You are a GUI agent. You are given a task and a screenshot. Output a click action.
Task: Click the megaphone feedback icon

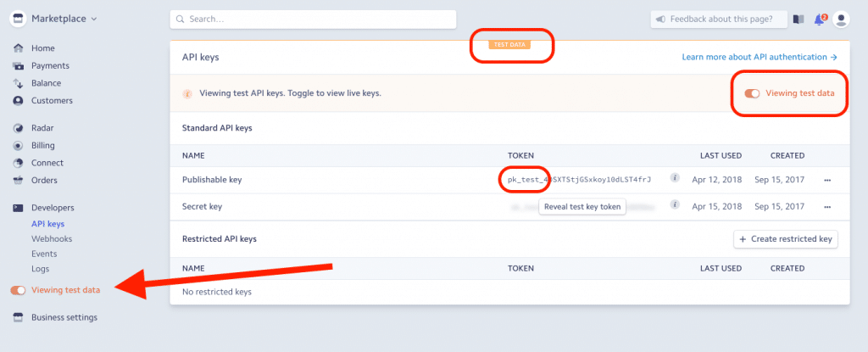coord(660,19)
